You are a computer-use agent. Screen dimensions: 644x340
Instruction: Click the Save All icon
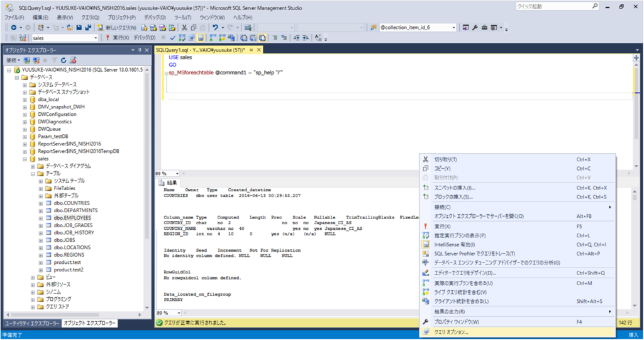click(x=88, y=28)
